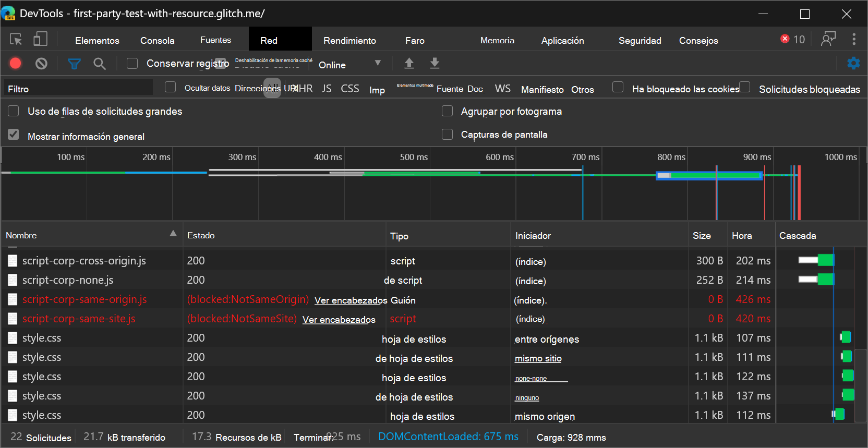Filter requests by Doc type
This screenshot has width=868, height=448.
(x=475, y=89)
